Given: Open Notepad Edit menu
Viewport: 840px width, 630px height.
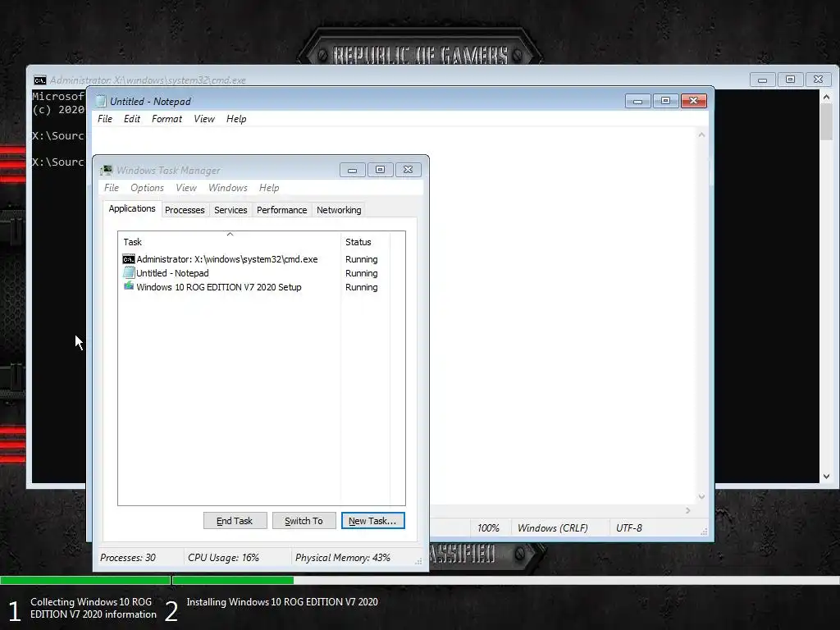Looking at the screenshot, I should tap(132, 119).
